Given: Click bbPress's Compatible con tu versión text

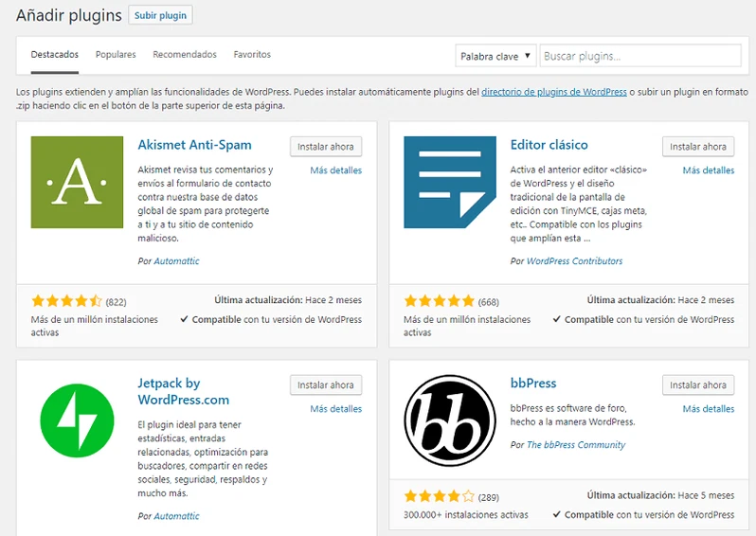Looking at the screenshot, I should click(x=643, y=514).
